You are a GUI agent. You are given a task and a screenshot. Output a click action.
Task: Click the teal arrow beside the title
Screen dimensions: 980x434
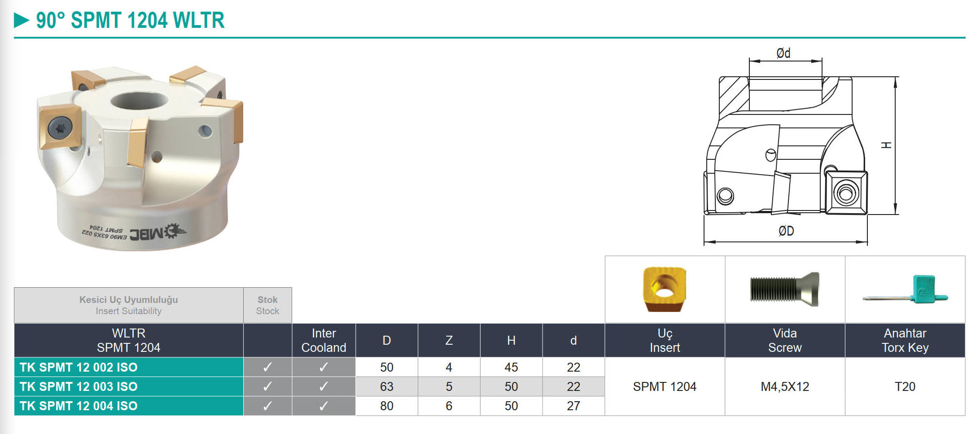[x=22, y=20]
